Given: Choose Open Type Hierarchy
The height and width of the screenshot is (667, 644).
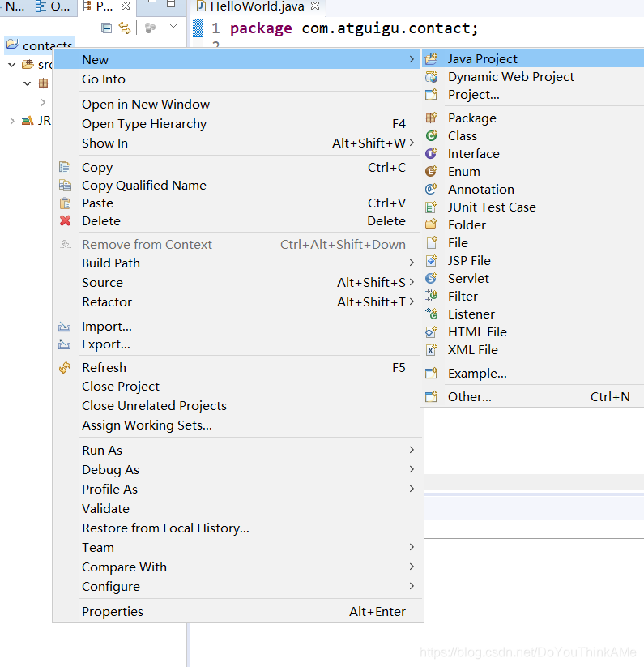Looking at the screenshot, I should [x=238, y=124].
